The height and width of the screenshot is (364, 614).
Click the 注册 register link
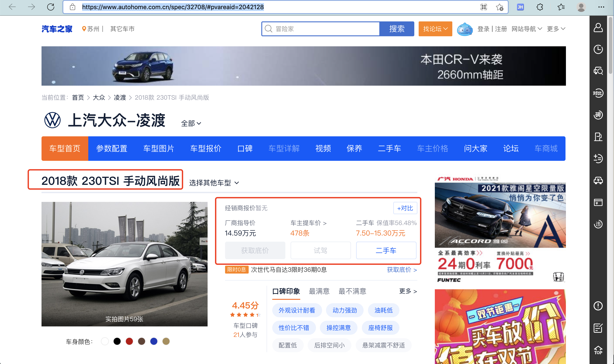[x=501, y=29]
